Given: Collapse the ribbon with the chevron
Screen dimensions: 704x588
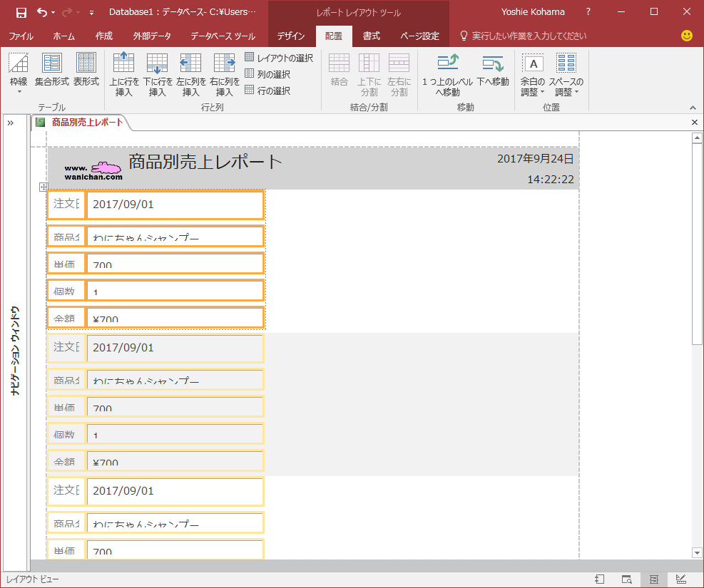Looking at the screenshot, I should [693, 108].
